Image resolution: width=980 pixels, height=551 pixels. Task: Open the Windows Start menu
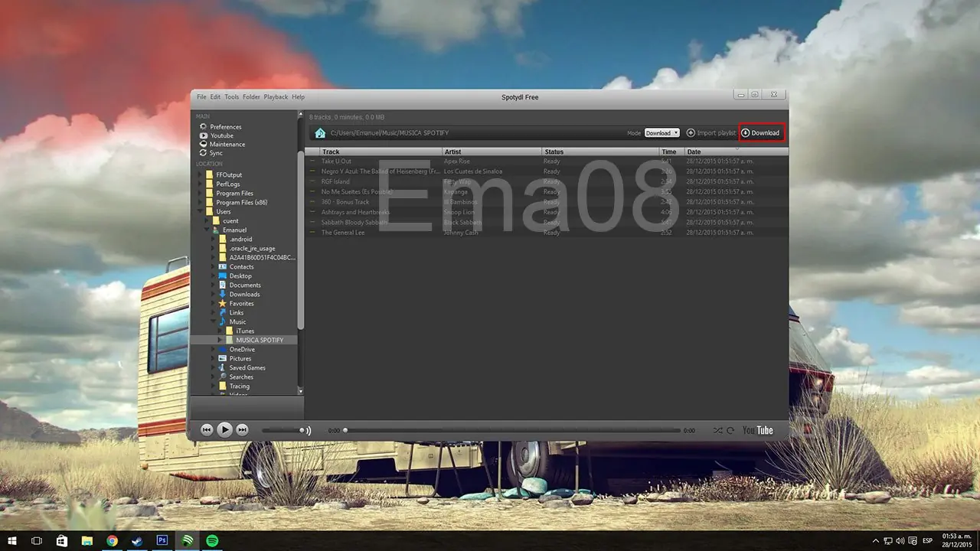pos(11,541)
